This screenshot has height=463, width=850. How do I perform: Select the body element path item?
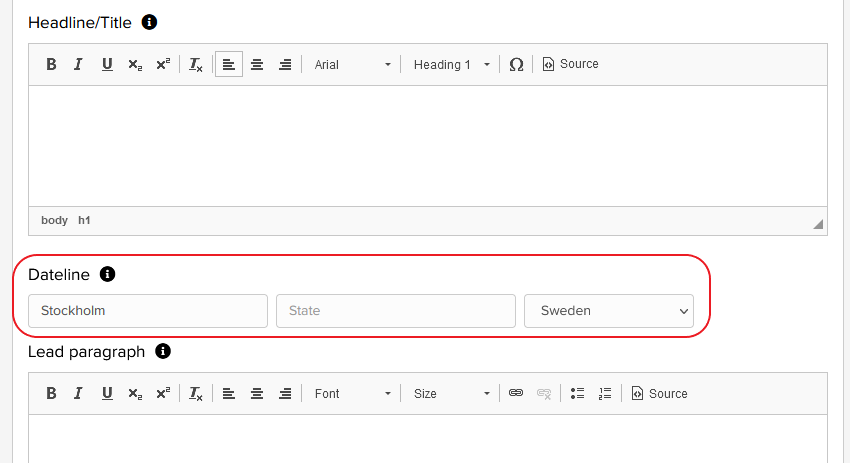tap(54, 220)
